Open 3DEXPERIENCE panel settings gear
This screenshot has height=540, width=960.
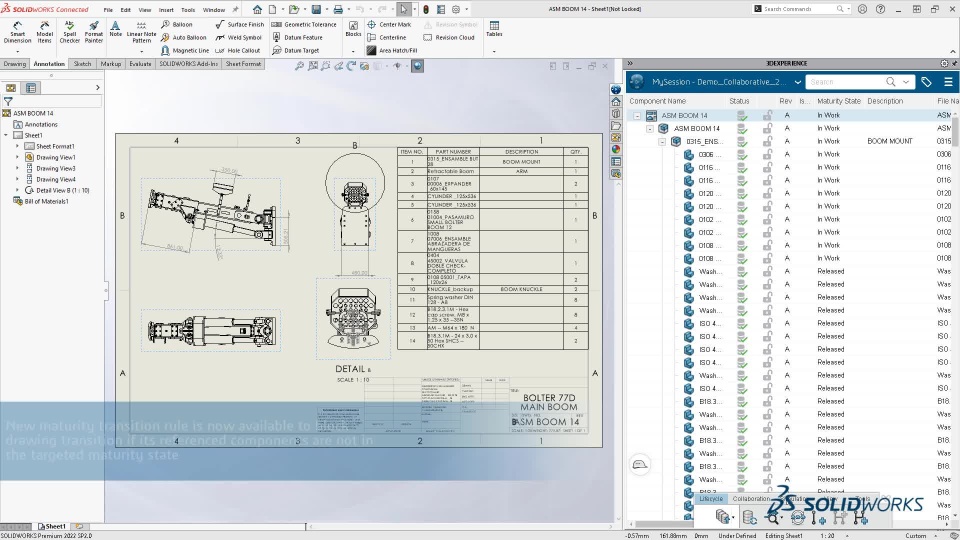(x=944, y=64)
